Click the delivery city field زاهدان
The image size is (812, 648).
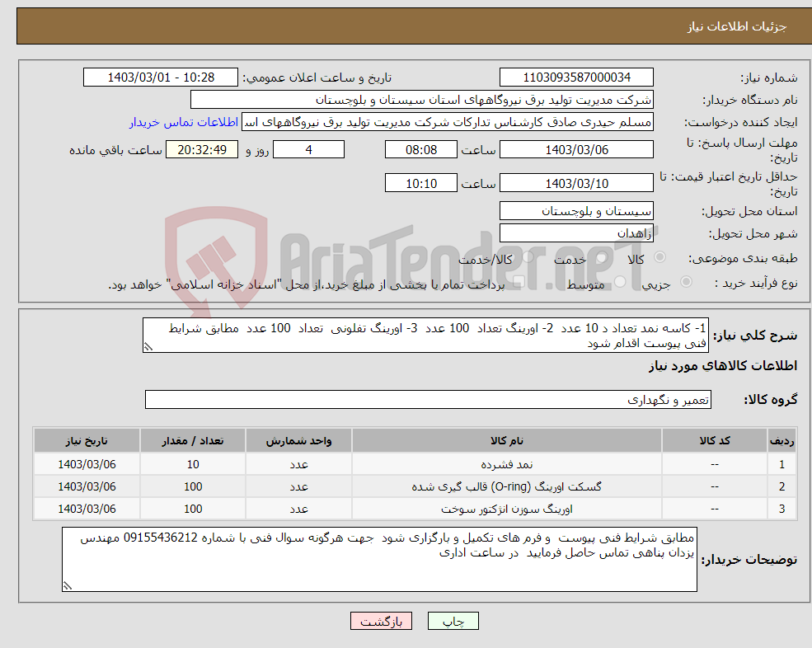pyautogui.click(x=576, y=233)
